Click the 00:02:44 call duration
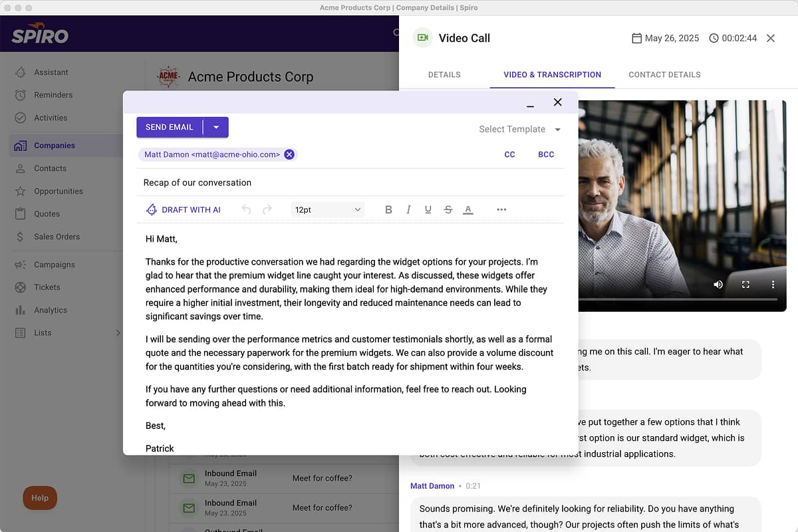This screenshot has width=798, height=532. (733, 38)
